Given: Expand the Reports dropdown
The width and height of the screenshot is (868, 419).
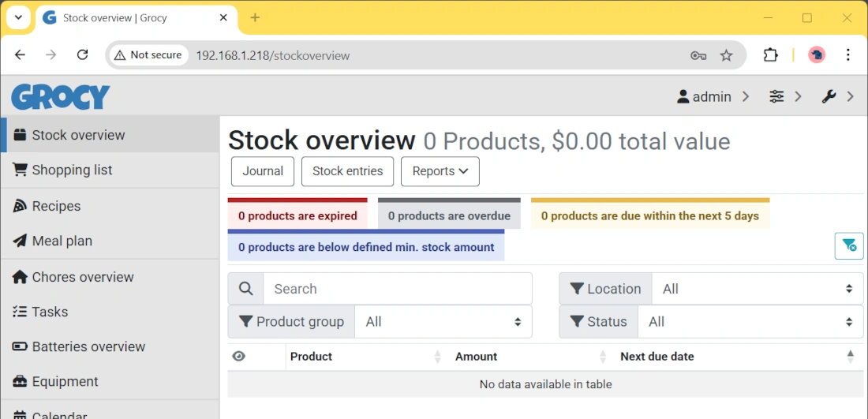Looking at the screenshot, I should [x=440, y=171].
